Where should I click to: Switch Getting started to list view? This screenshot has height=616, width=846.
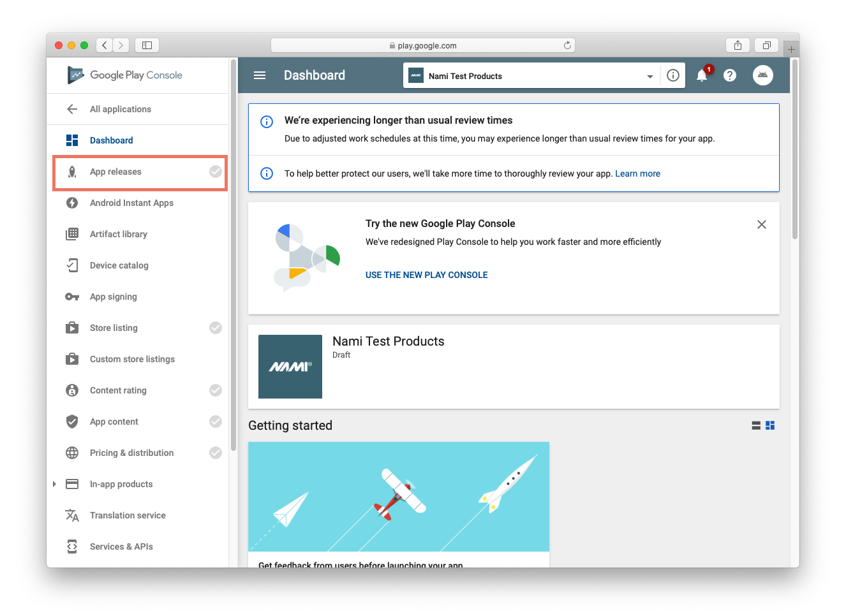(756, 425)
